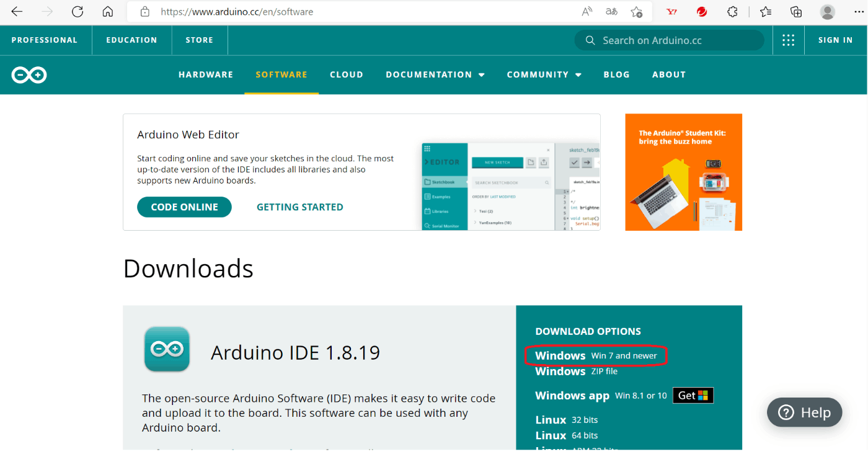Image resolution: width=868 pixels, height=454 pixels.
Task: Download Windows ZIP file
Action: [577, 372]
